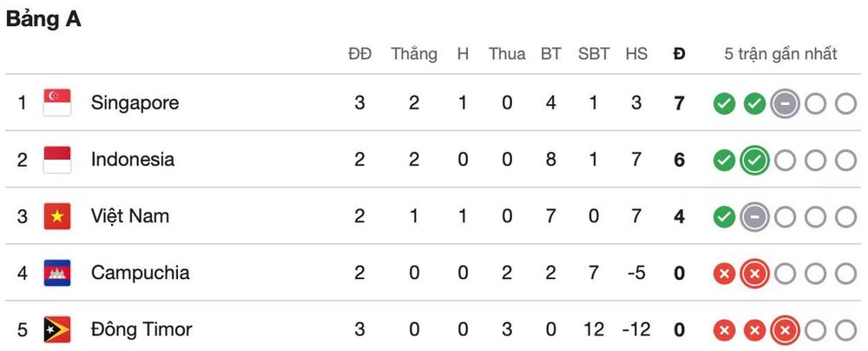This screenshot has height=351, width=868.
Task: Click the Campuchia flag icon
Action: pyautogui.click(x=57, y=273)
